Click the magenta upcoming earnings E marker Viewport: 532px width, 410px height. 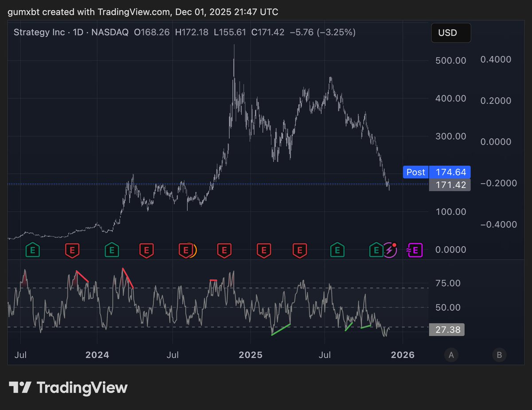click(416, 250)
